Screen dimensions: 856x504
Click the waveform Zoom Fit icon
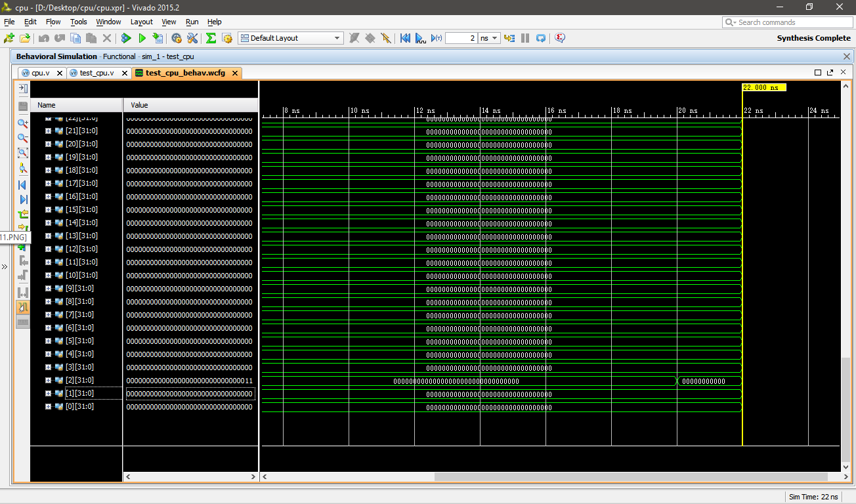click(x=23, y=153)
